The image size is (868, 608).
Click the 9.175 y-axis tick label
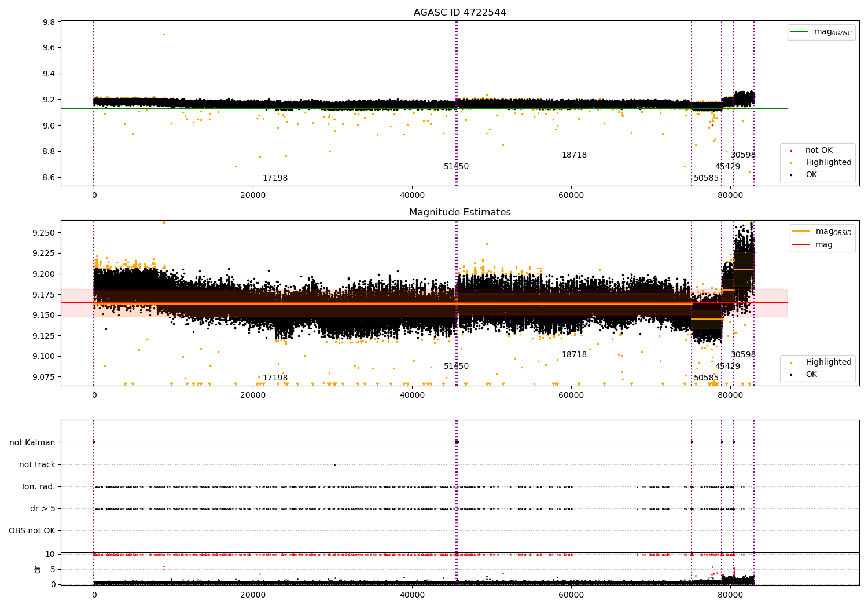click(x=45, y=295)
